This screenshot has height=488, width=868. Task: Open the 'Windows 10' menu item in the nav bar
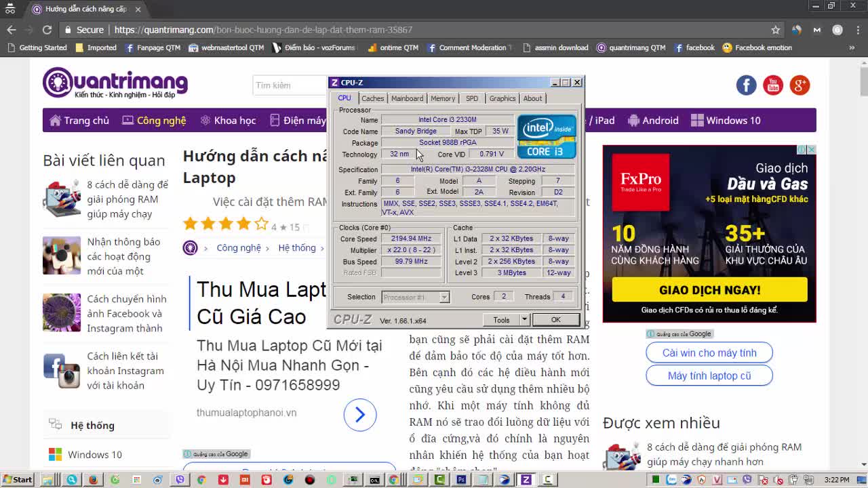[x=726, y=121]
